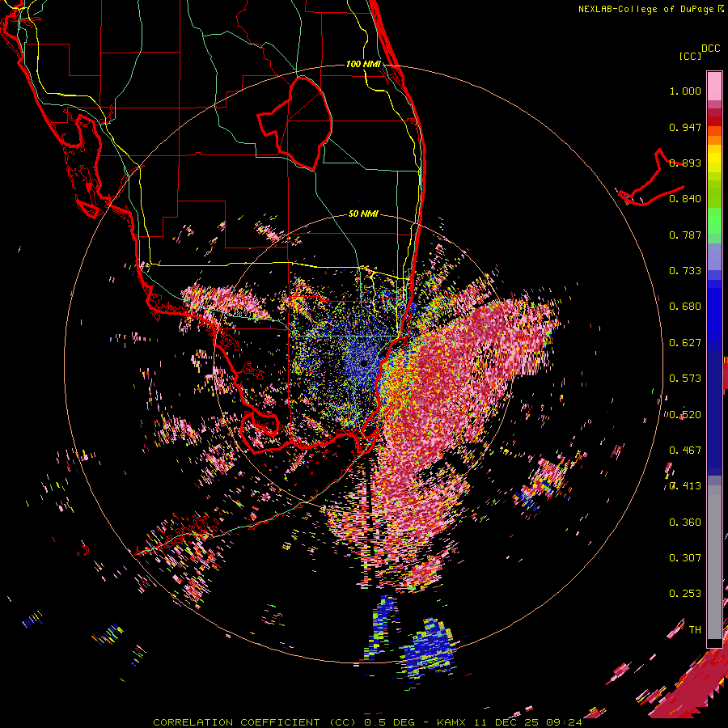728x728 pixels.
Task: Select the 0.360 legend value
Action: point(685,523)
